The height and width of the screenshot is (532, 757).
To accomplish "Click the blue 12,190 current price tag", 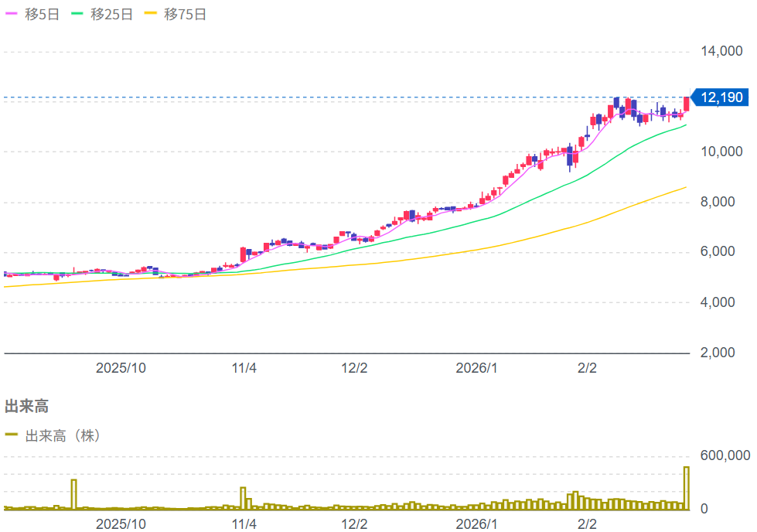I will 721,97.
